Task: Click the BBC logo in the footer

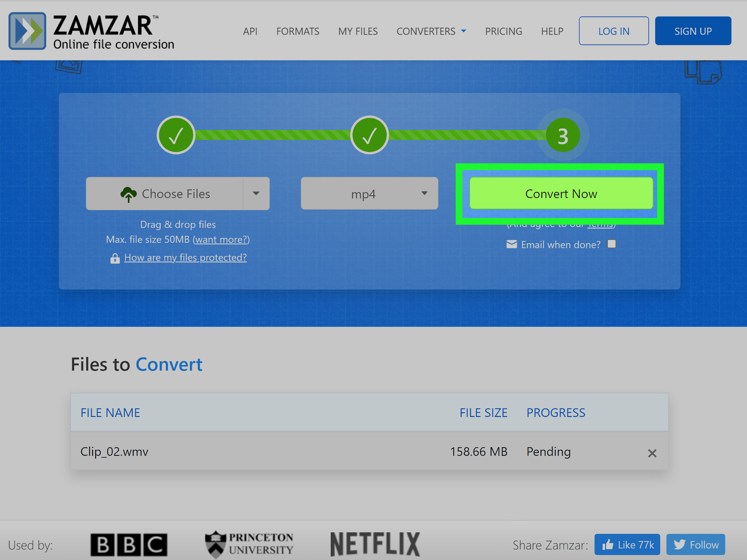Action: tap(129, 544)
